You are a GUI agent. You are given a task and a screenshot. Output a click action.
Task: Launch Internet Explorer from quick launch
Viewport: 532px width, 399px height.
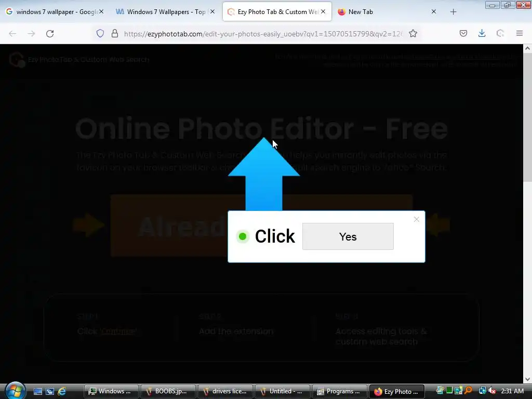click(62, 392)
